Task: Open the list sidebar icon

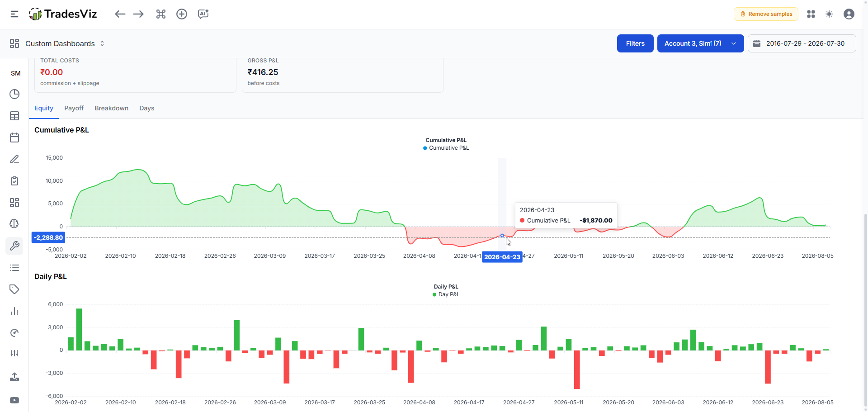Action: (14, 268)
